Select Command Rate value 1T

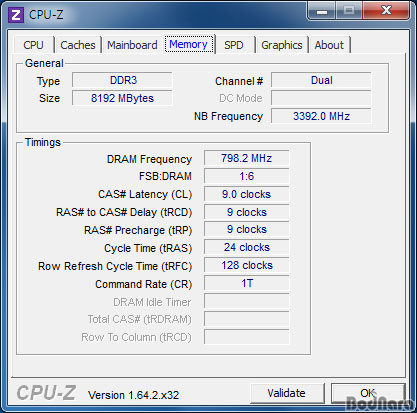point(247,283)
